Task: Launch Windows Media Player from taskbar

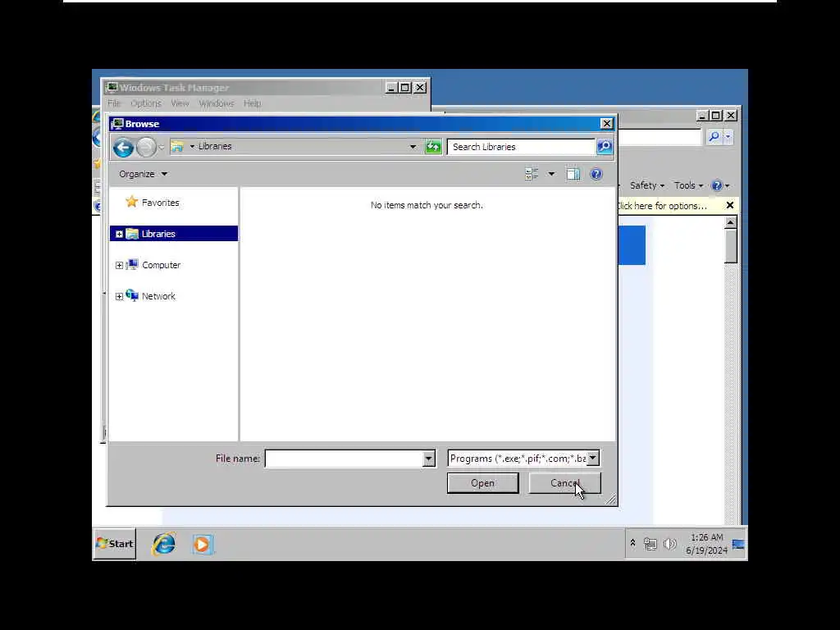Action: [203, 545]
